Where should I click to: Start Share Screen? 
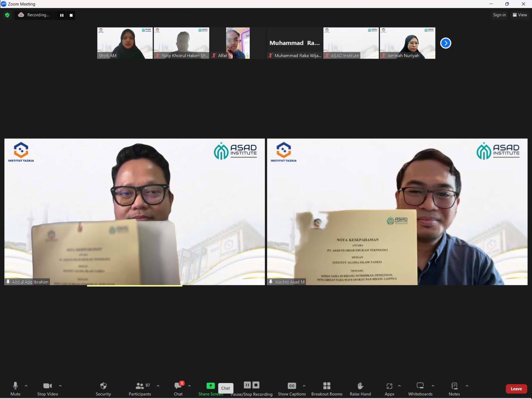[210, 389]
